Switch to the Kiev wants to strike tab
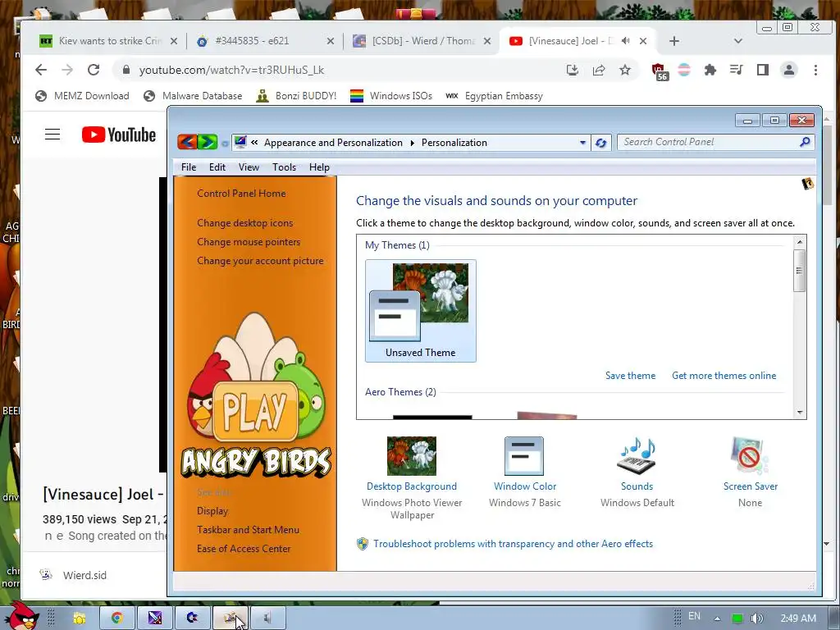 tap(109, 41)
